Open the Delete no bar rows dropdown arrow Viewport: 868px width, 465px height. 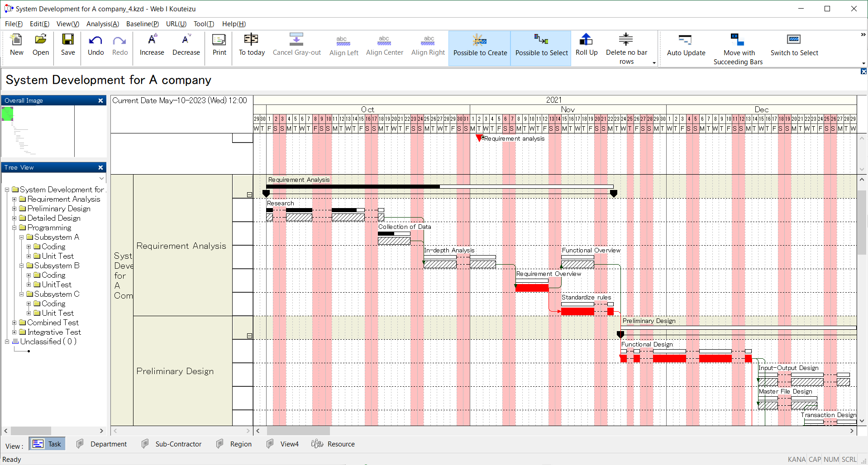coord(654,63)
